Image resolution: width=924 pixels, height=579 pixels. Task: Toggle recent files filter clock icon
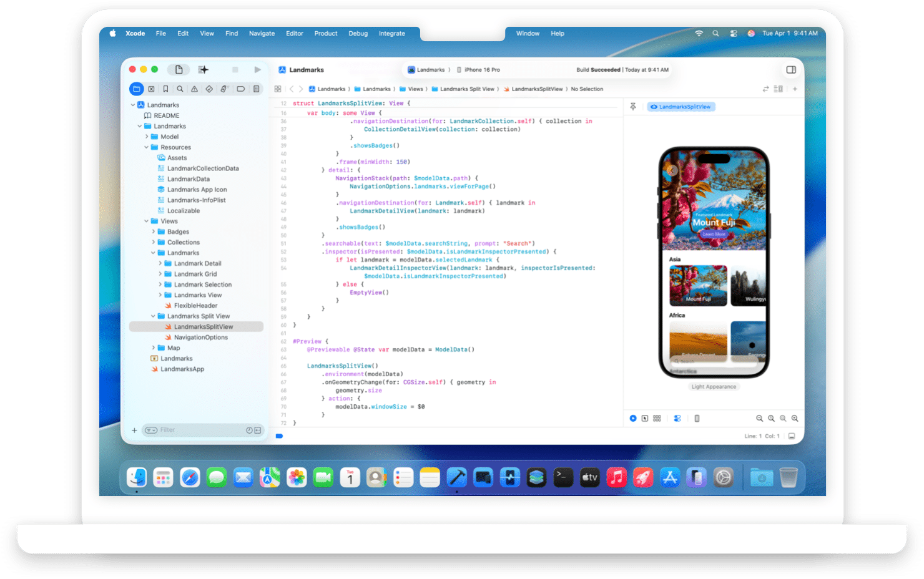coord(249,431)
